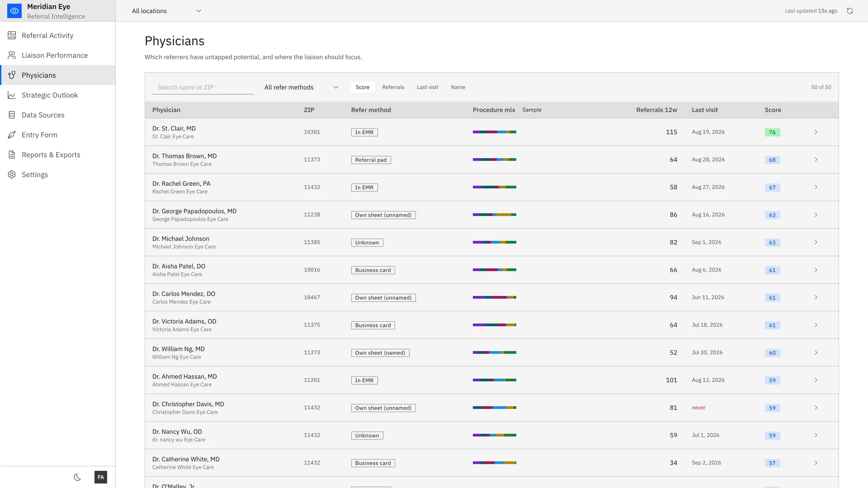Expand the Dr. George Papadopoulos row chevron

pos(816,215)
